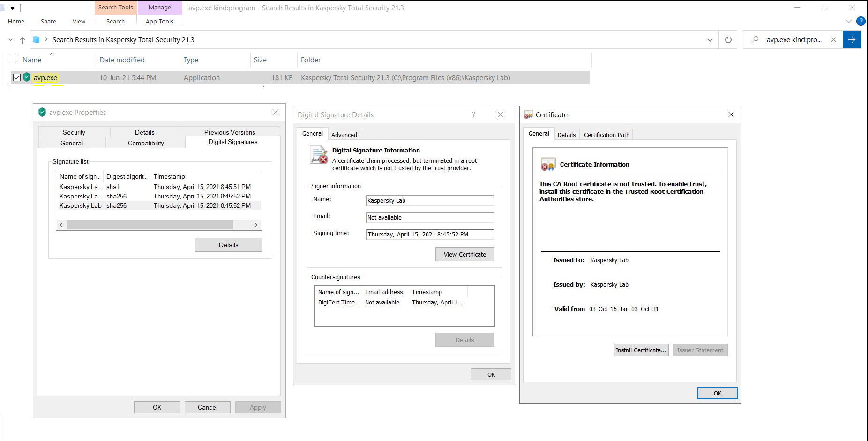Click Install Certificate button
This screenshot has width=868, height=441.
[641, 350]
